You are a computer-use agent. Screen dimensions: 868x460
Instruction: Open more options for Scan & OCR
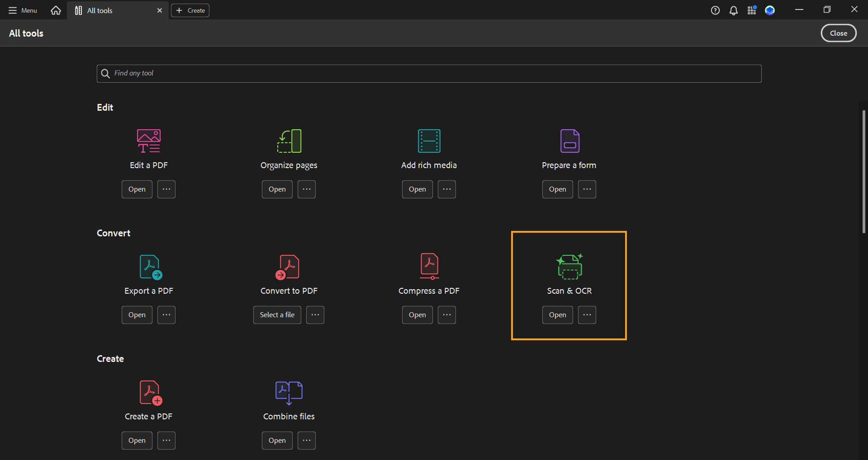tap(587, 315)
